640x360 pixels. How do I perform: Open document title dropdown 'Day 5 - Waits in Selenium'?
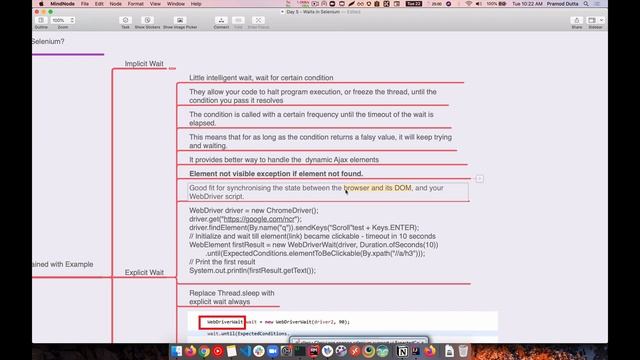(x=313, y=12)
